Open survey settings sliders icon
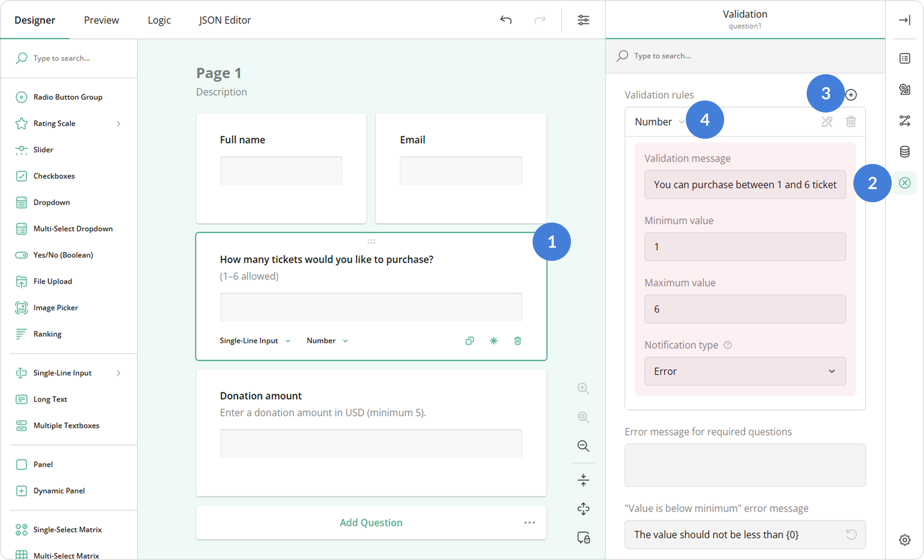Screen dimensions: 924x560 (583, 20)
